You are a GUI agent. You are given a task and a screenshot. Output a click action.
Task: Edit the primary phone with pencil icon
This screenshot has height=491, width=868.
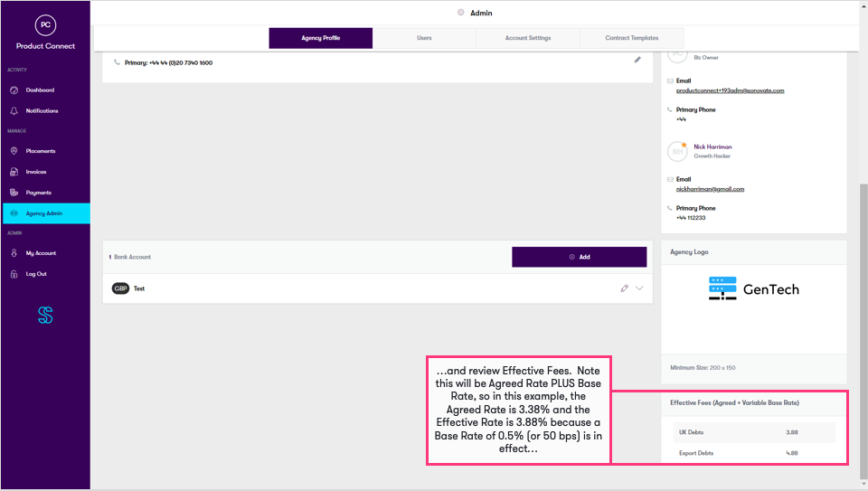[x=637, y=61]
